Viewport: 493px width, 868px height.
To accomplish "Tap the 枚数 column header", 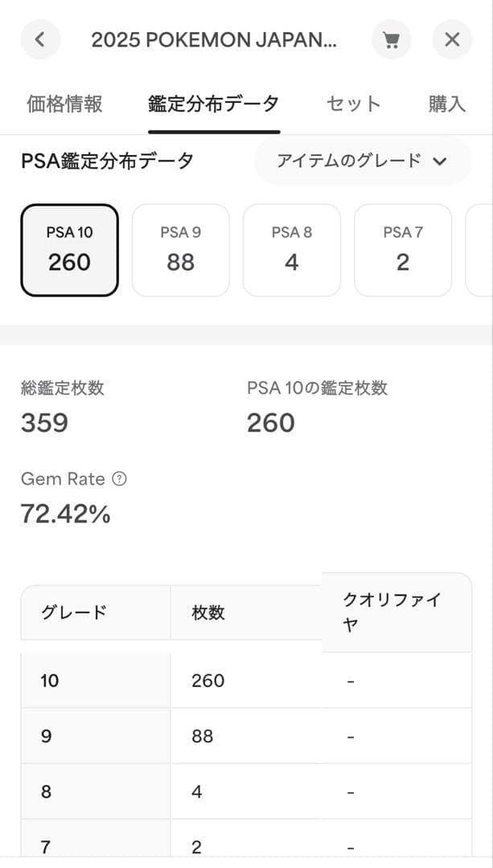I will point(207,612).
